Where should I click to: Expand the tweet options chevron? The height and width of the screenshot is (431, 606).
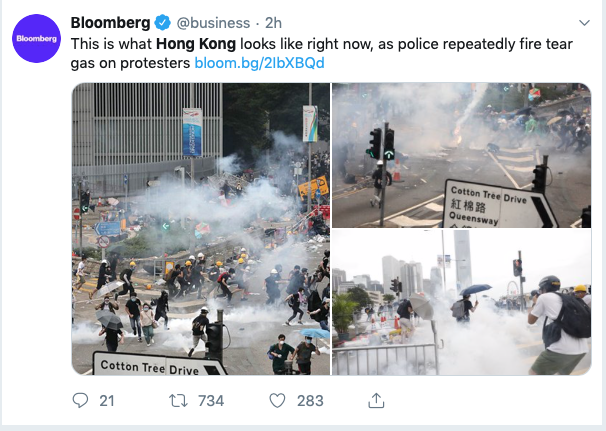click(584, 23)
